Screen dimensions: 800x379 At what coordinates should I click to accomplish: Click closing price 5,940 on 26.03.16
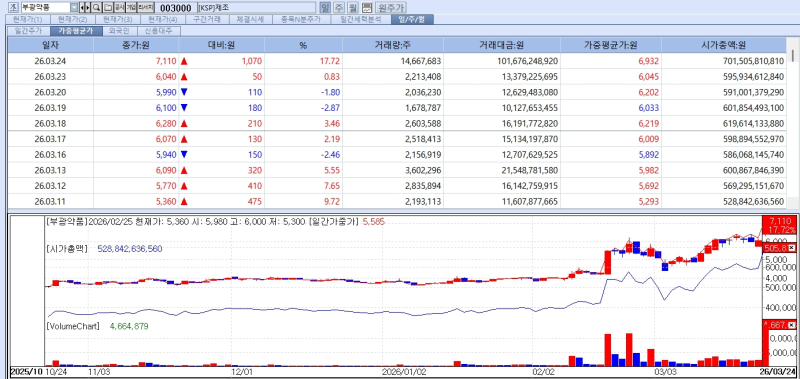pos(166,155)
